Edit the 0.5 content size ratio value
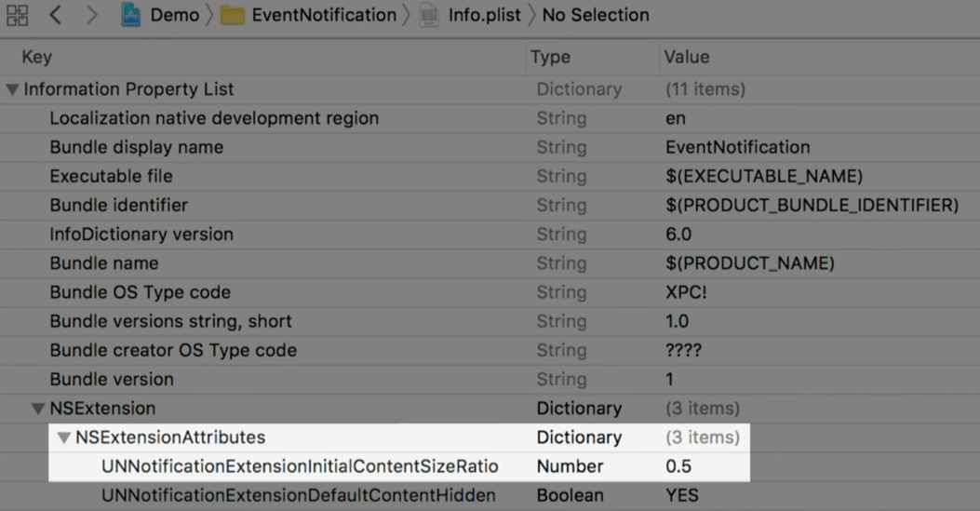 pos(678,466)
